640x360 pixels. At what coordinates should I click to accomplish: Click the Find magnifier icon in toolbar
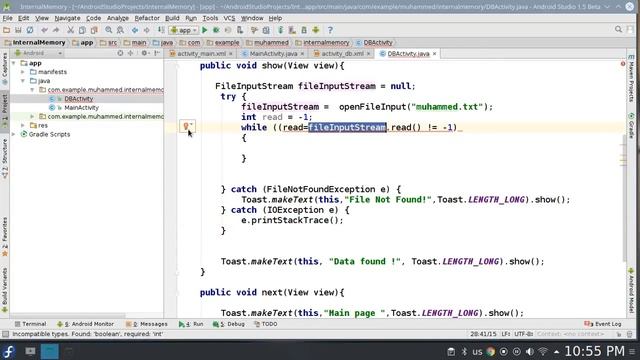coord(109,30)
